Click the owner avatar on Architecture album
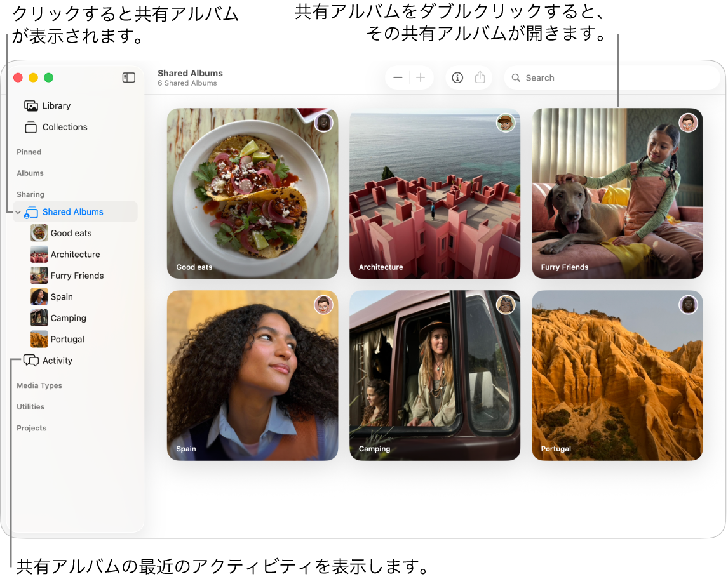 (x=506, y=123)
